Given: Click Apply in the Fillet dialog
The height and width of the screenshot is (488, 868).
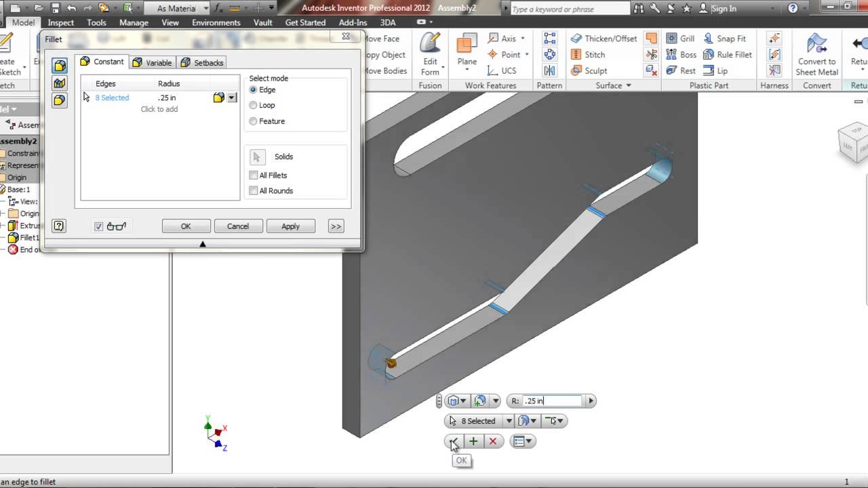Looking at the screenshot, I should (290, 226).
